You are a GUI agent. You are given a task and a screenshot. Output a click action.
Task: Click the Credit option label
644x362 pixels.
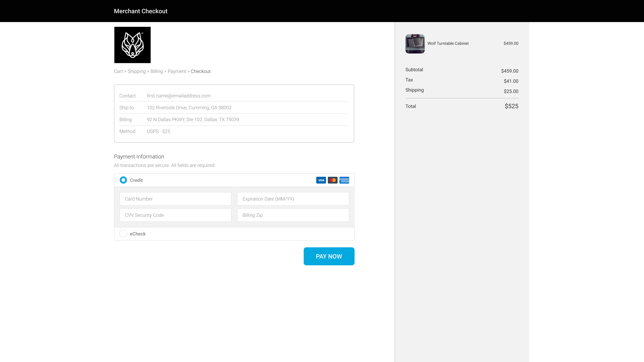136,180
